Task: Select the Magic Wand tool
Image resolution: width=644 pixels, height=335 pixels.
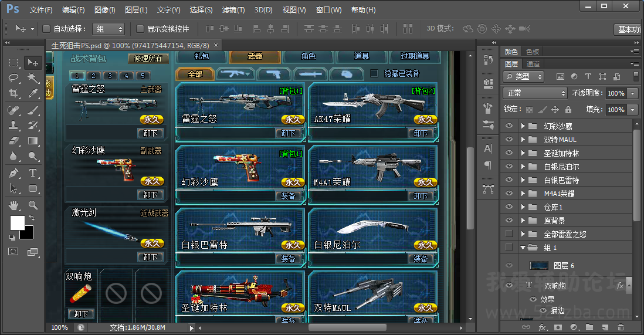Action: (32, 77)
